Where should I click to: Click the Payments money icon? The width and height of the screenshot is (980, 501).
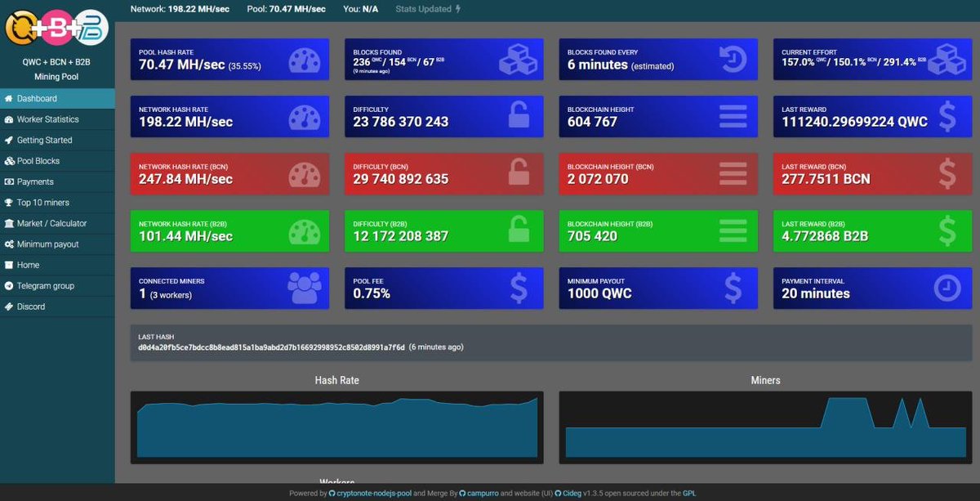coord(9,182)
